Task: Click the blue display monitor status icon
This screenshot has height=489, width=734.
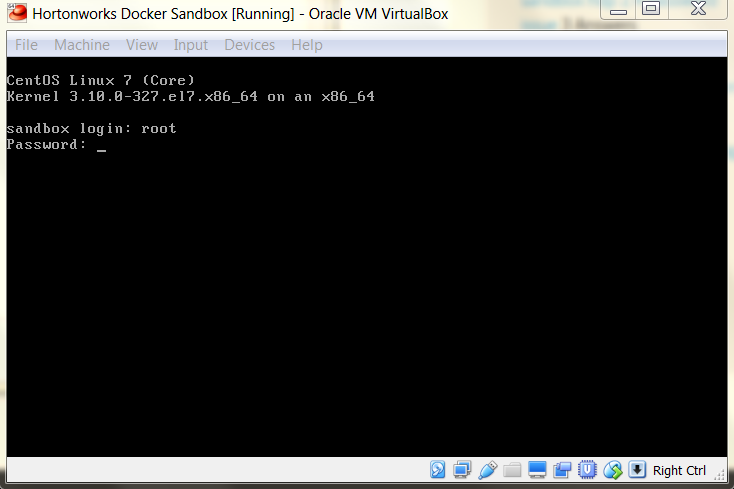Action: [537, 470]
